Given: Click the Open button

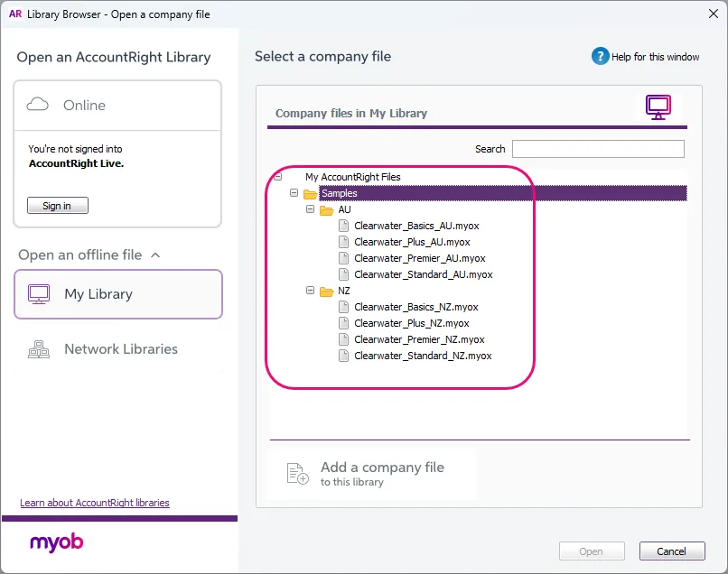Looking at the screenshot, I should click(x=592, y=551).
